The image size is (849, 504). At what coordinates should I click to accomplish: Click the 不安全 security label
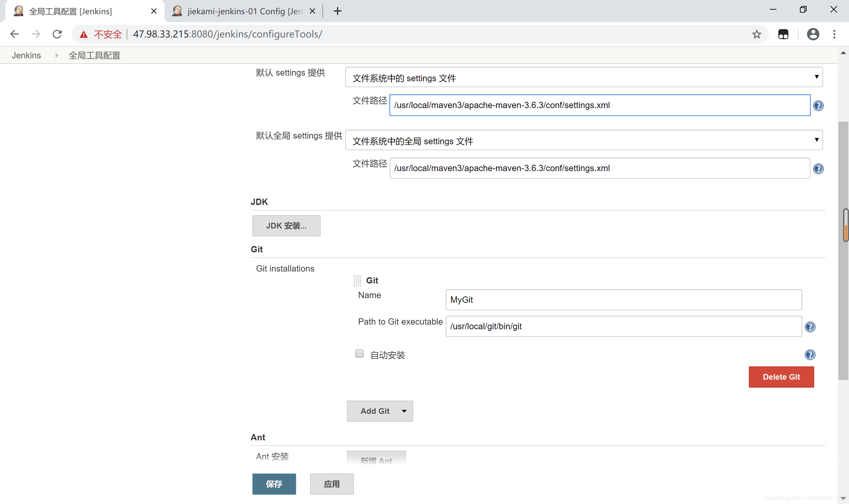tap(108, 34)
